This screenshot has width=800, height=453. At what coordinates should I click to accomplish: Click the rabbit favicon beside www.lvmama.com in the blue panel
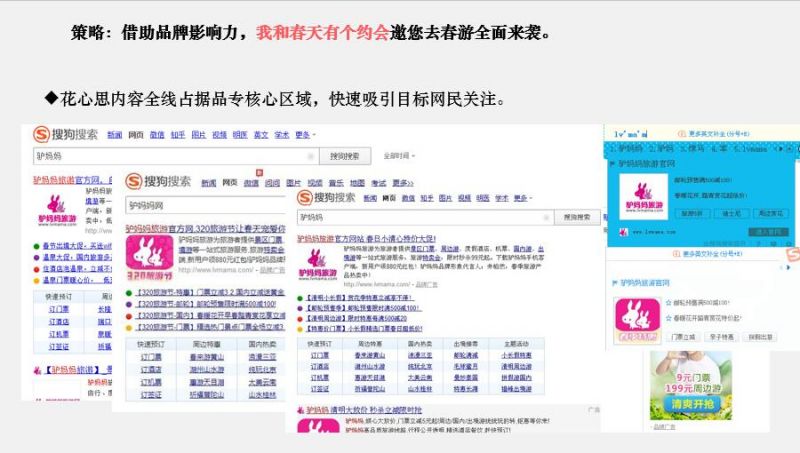click(623, 232)
